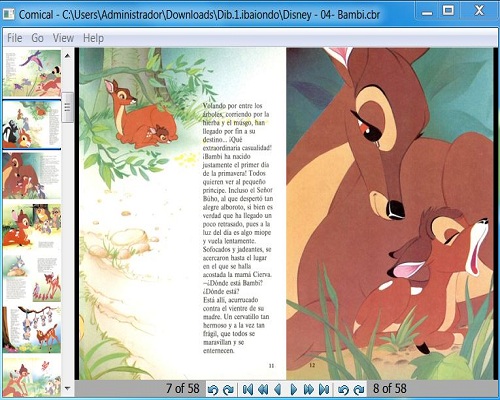Skip forward two pages with double-right arrow
Viewport: 500px width, 400px height.
(x=309, y=389)
